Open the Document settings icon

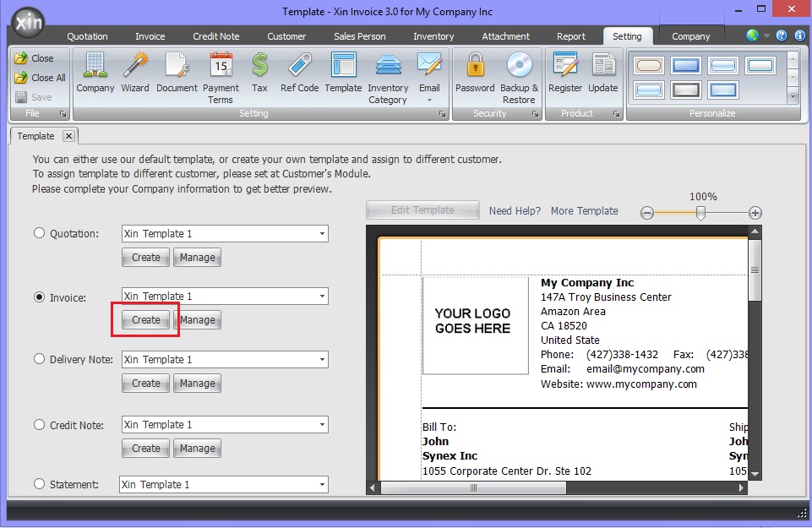[x=177, y=72]
